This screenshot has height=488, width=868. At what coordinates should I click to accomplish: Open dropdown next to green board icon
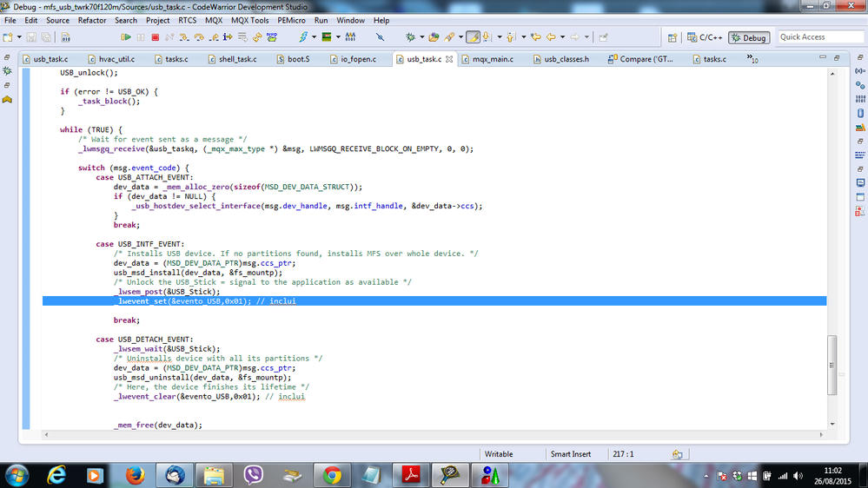[x=338, y=37]
